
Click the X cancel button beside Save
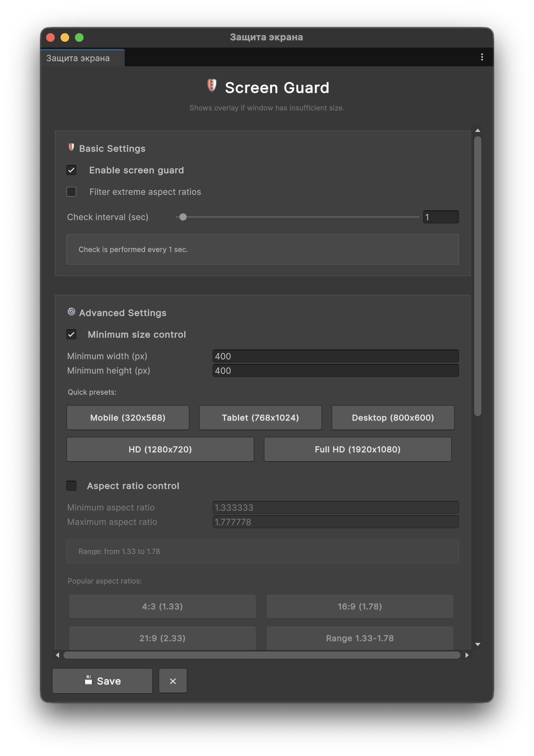click(173, 681)
